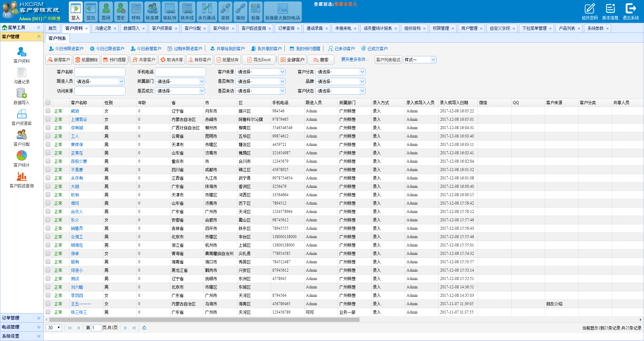Check the row for customer 张三张三
644x341 pixels.
coord(48,312)
